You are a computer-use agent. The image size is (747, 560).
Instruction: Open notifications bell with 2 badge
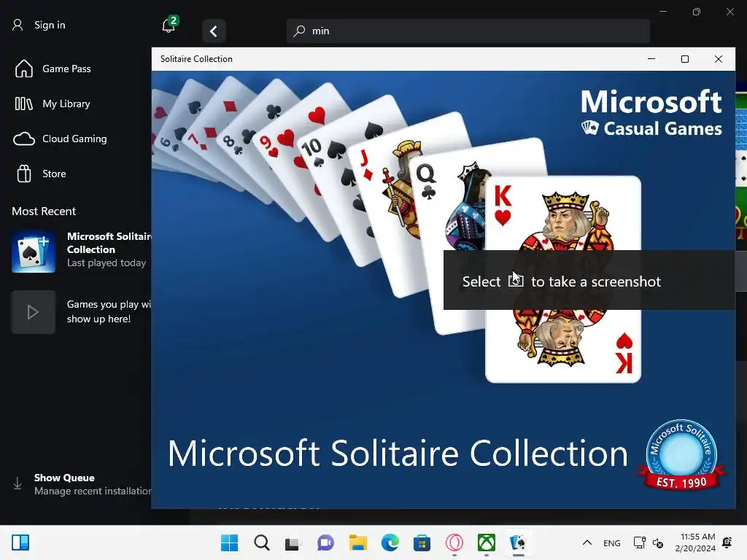pos(169,25)
